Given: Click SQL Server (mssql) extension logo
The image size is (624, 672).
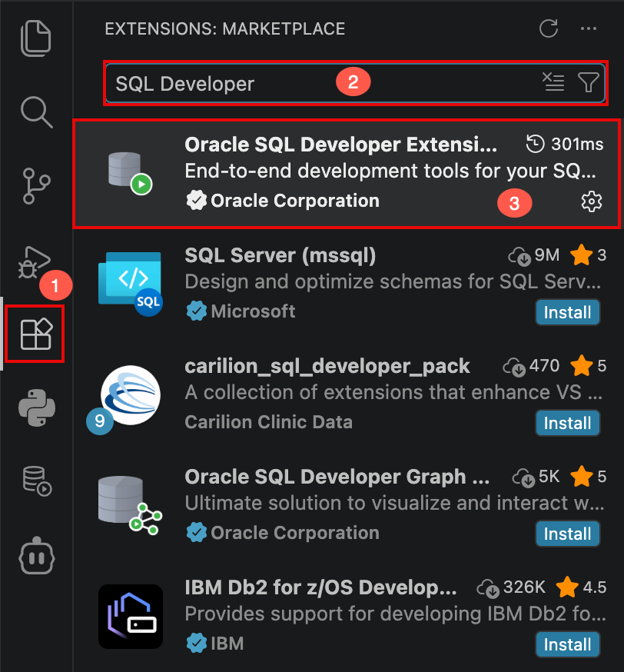Looking at the screenshot, I should 130,284.
